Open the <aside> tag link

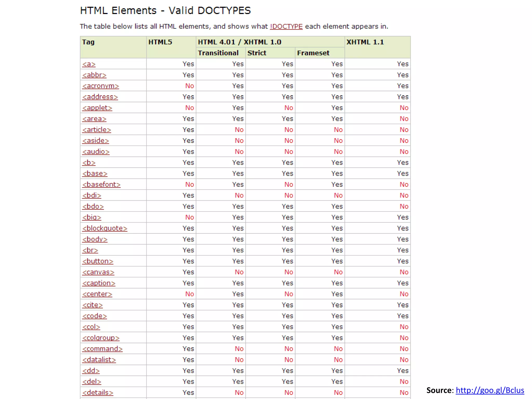click(96, 141)
